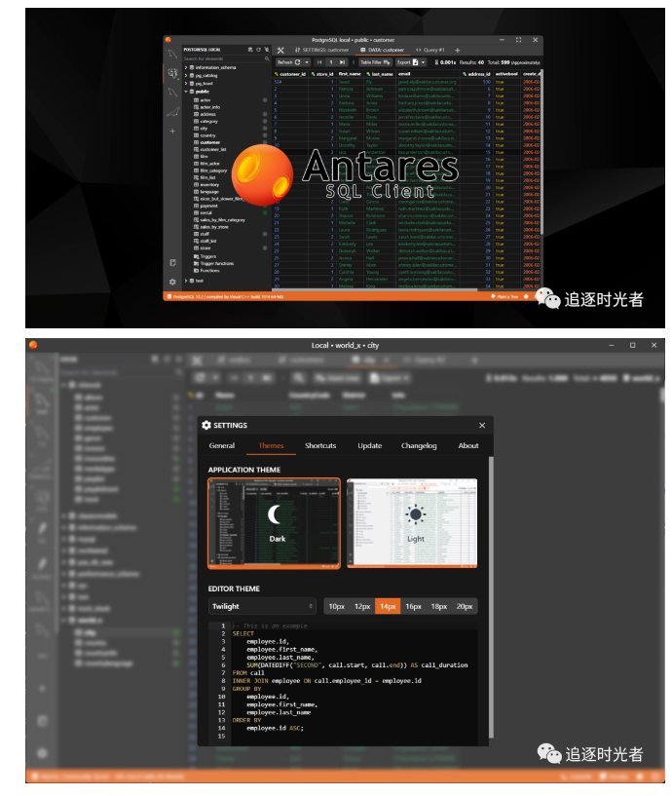
Task: Jump to the last page of results
Action: [342, 62]
